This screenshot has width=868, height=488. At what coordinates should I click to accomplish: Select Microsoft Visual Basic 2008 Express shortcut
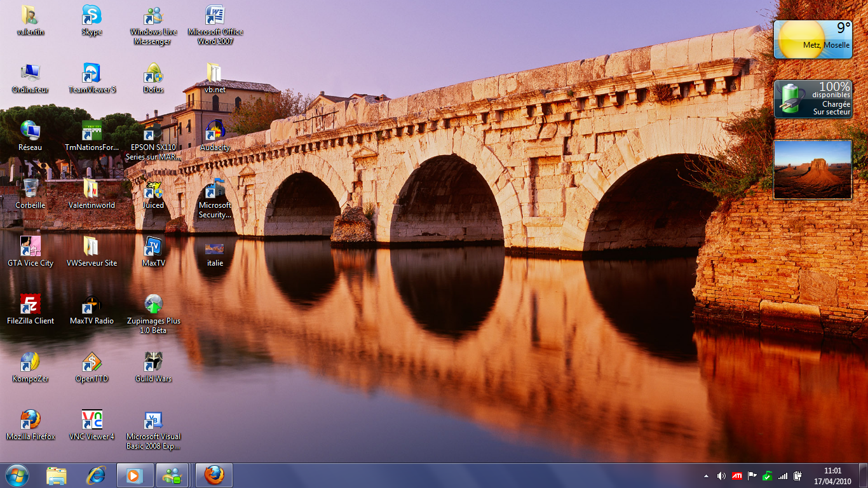153,430
